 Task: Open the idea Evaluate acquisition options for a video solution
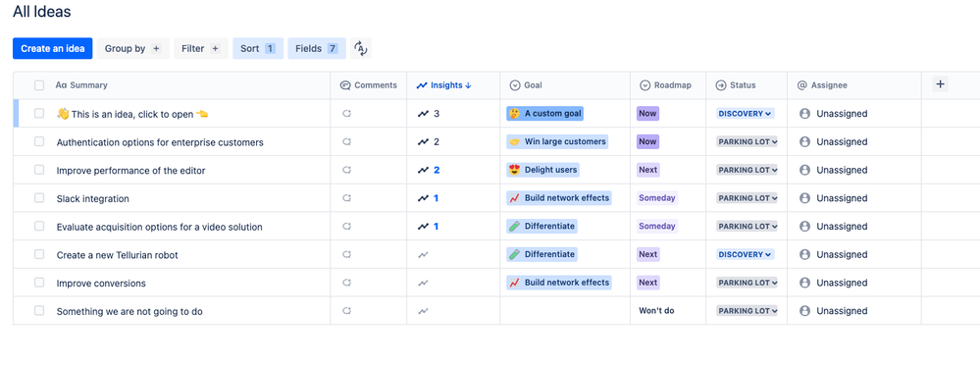click(x=159, y=227)
